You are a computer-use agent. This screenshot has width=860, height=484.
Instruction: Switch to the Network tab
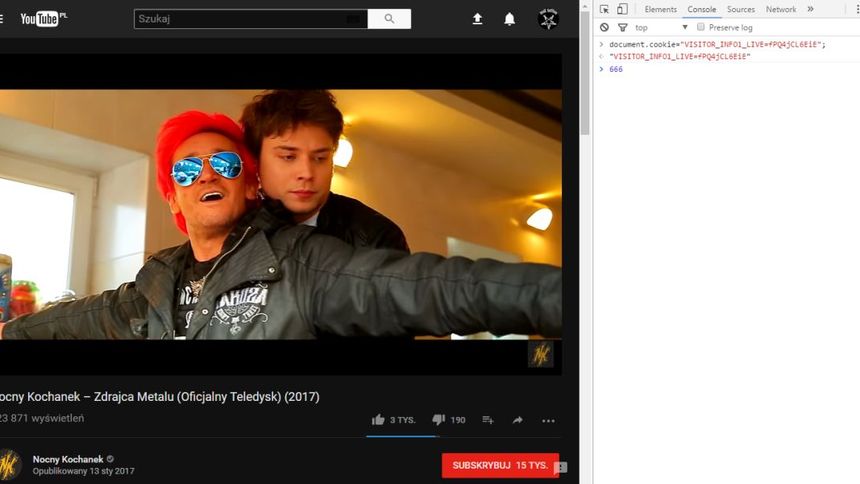781,9
